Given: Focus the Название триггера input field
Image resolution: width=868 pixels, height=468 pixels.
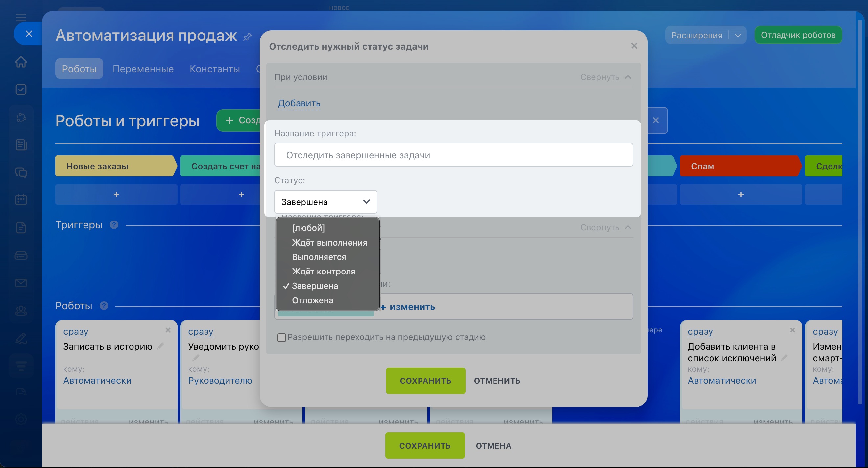Looking at the screenshot, I should (x=453, y=155).
